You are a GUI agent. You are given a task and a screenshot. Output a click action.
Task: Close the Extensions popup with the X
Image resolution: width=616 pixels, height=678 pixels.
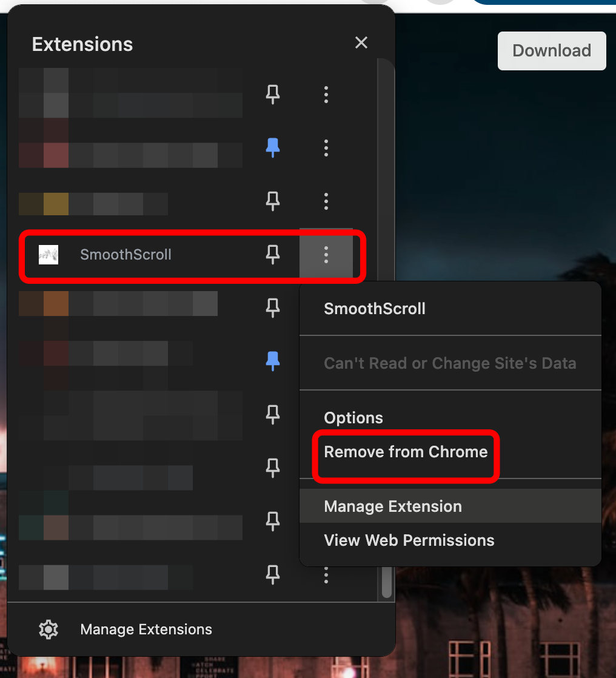[x=361, y=43]
